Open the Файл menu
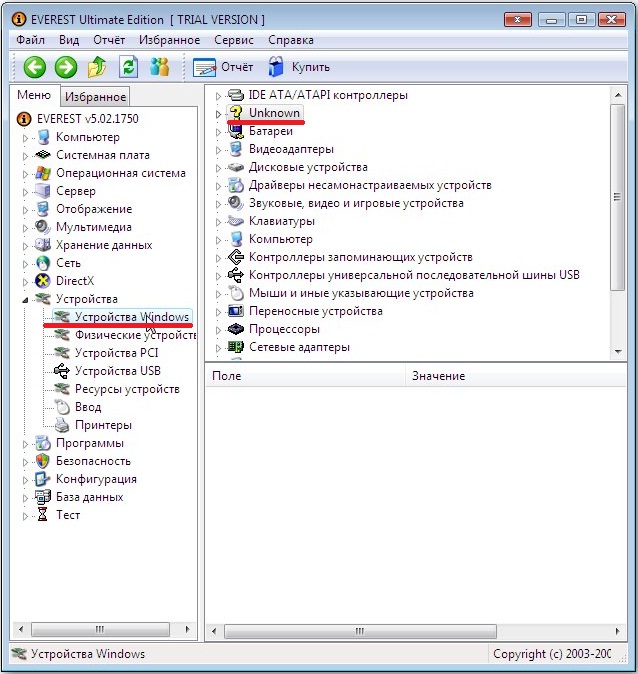 (x=31, y=40)
